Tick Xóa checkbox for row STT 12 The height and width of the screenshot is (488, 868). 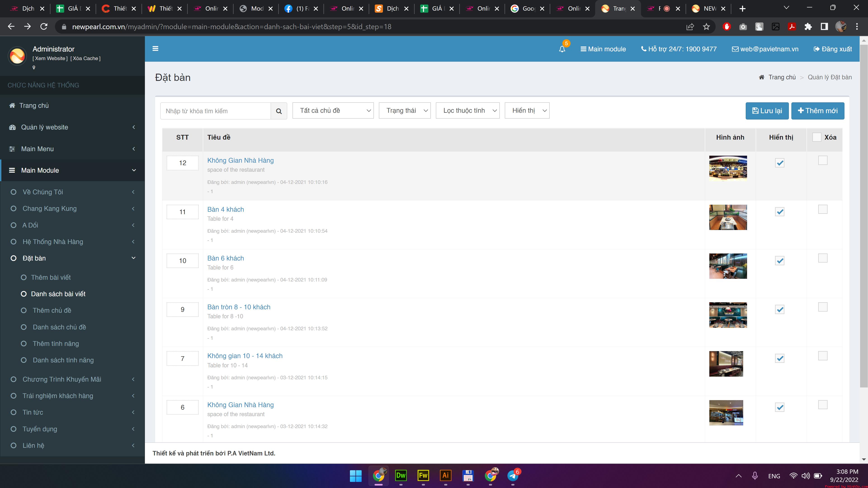tap(823, 160)
